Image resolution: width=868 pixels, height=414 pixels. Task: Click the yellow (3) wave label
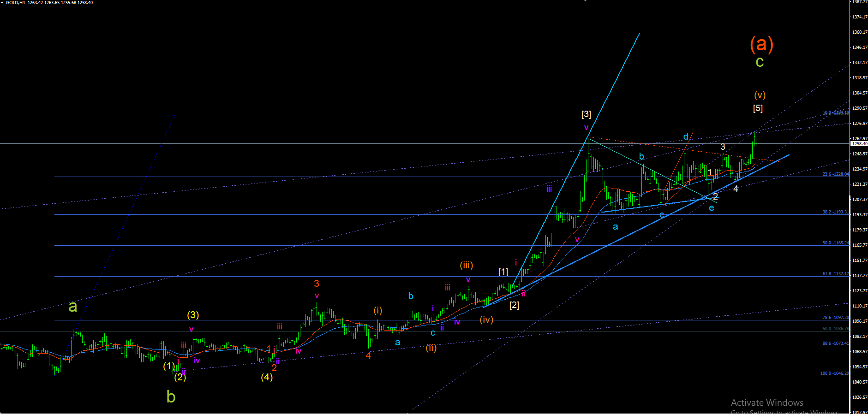click(x=193, y=315)
